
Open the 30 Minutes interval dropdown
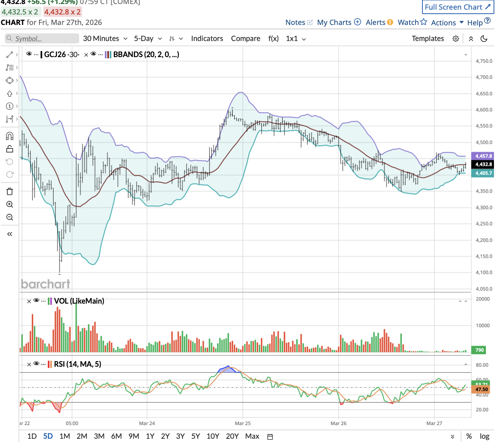click(x=105, y=39)
